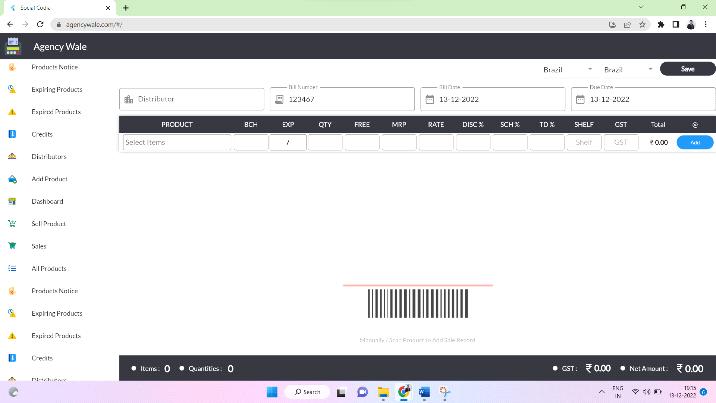This screenshot has height=403, width=716.
Task: Select the Dashboard menu item
Action: (x=47, y=201)
